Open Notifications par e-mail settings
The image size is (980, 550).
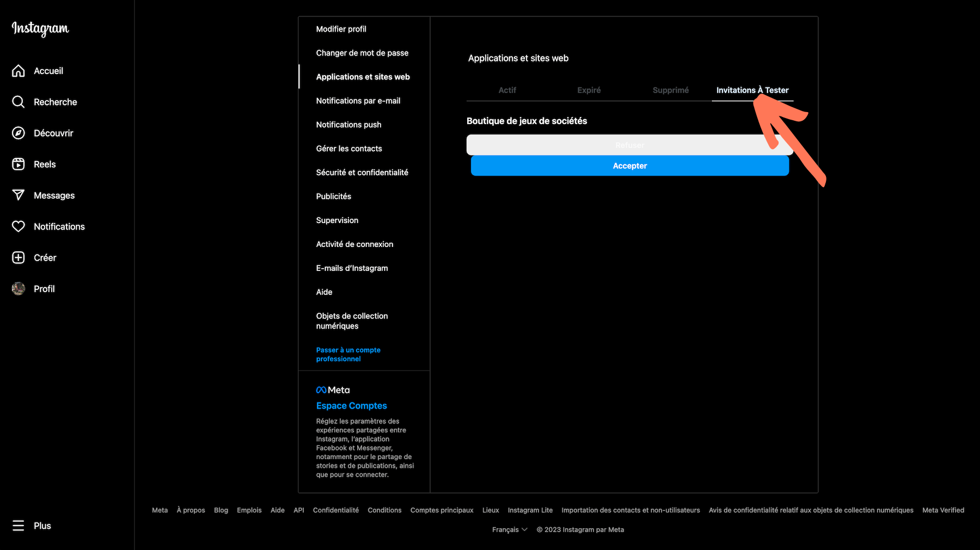(x=358, y=101)
